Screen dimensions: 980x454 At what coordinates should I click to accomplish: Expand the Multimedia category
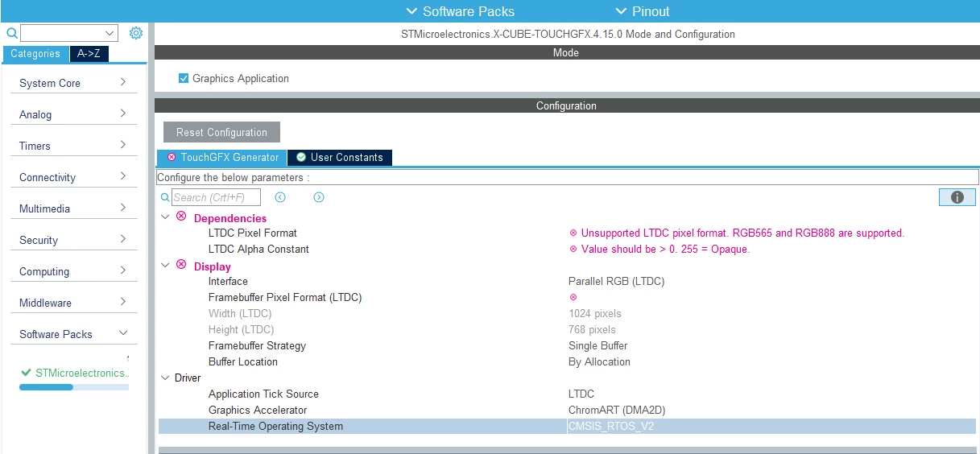[x=123, y=208]
